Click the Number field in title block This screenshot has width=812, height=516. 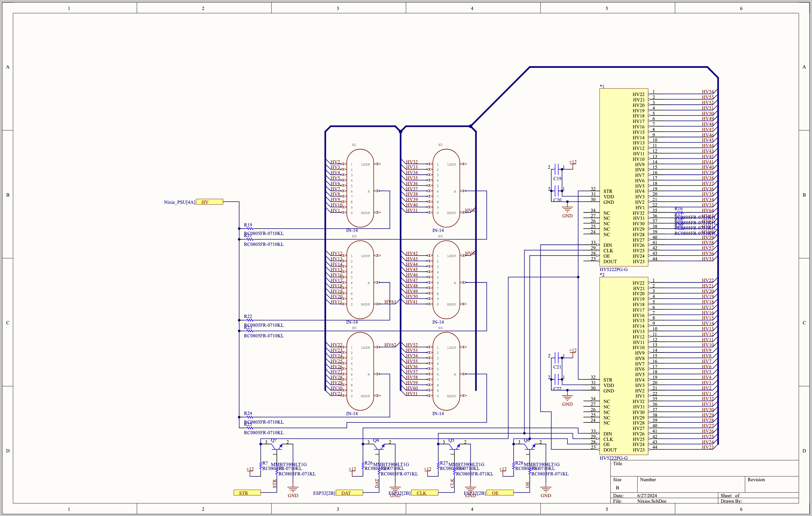coord(691,484)
